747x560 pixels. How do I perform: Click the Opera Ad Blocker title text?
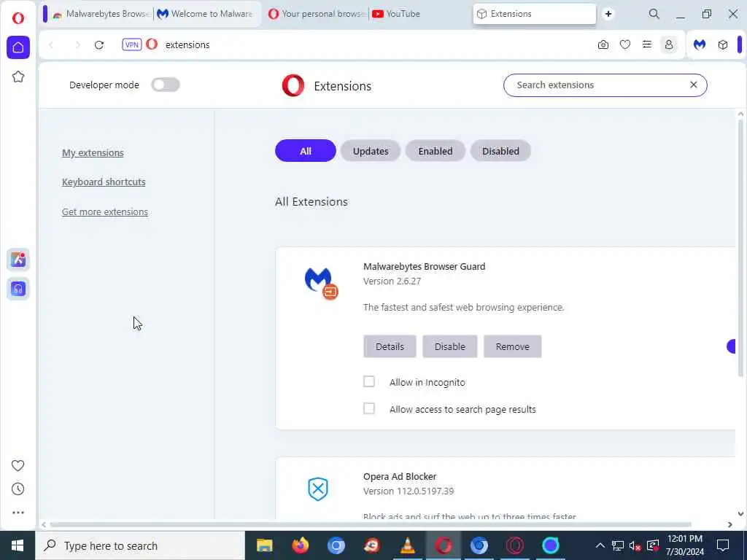400,477
